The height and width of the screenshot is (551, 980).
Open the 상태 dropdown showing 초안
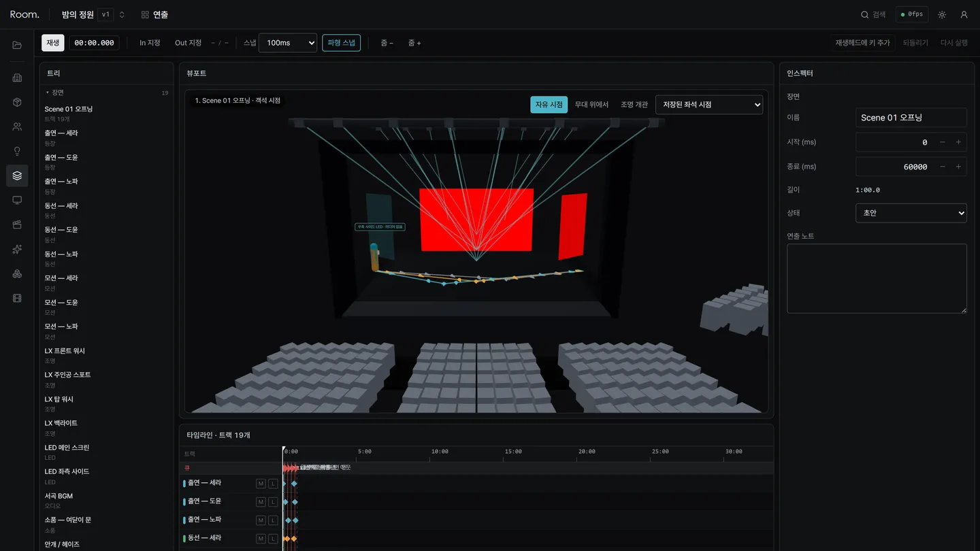pos(911,213)
